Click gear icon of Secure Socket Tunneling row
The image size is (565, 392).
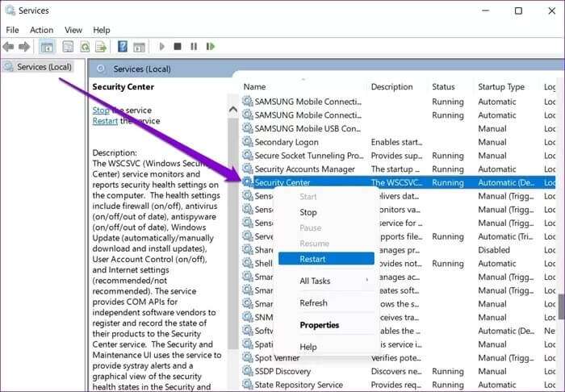click(247, 155)
